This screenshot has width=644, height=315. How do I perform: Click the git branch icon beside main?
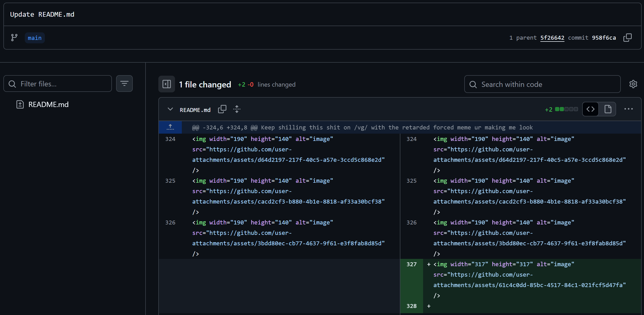click(x=14, y=38)
